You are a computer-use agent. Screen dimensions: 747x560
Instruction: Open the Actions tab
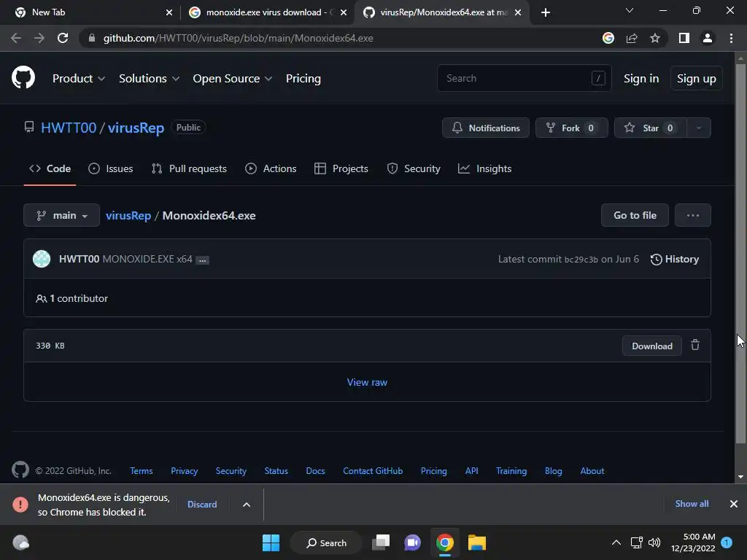pos(271,168)
